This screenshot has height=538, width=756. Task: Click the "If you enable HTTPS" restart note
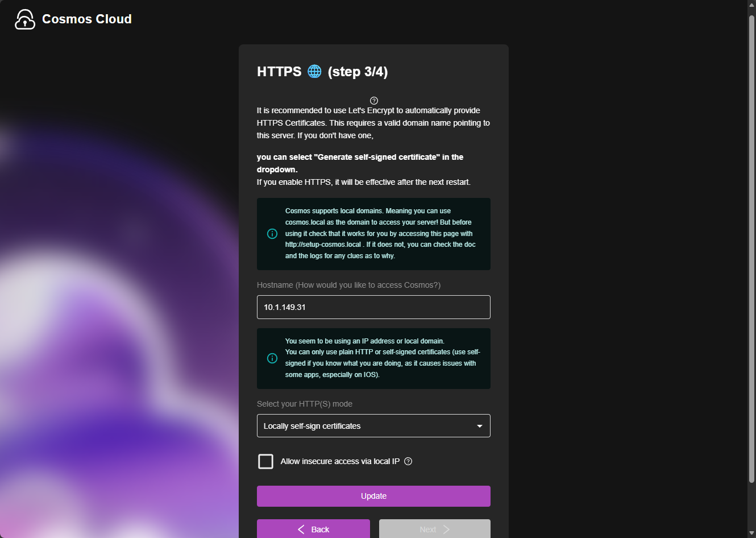[364, 182]
